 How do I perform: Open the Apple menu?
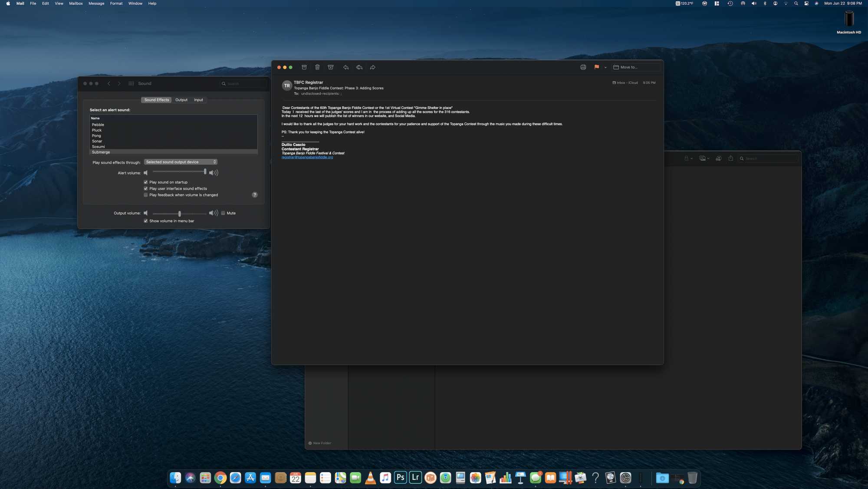tap(8, 3)
